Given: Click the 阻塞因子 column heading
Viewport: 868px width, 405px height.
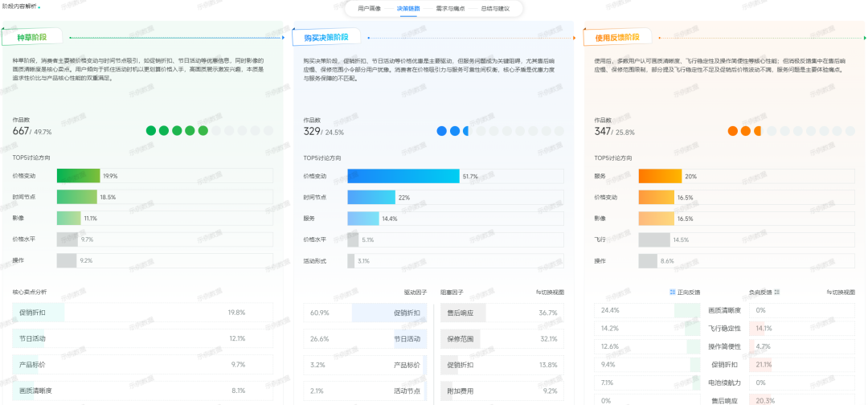Looking at the screenshot, I should pos(452,292).
